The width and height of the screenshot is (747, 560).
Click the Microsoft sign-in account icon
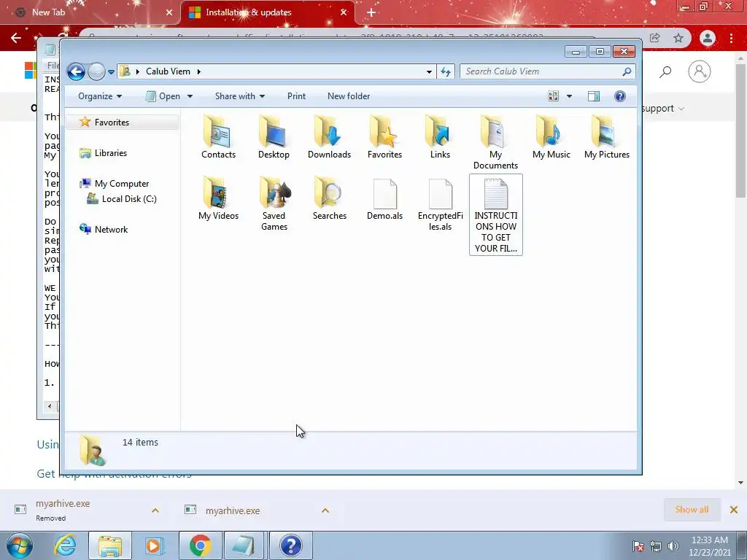700,71
